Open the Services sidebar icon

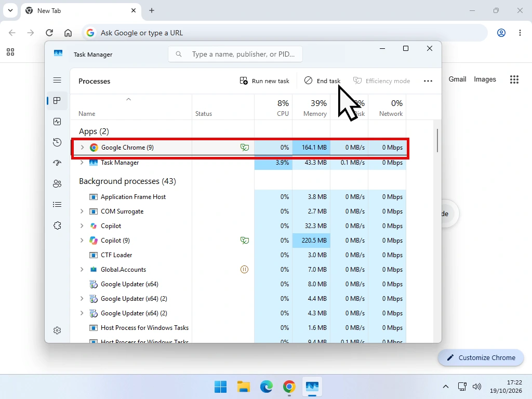click(x=57, y=225)
